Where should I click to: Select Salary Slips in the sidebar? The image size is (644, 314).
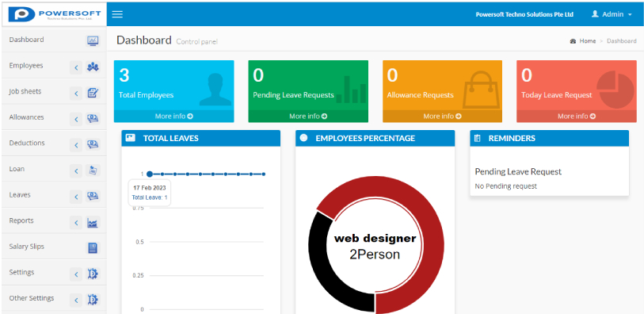pos(26,247)
